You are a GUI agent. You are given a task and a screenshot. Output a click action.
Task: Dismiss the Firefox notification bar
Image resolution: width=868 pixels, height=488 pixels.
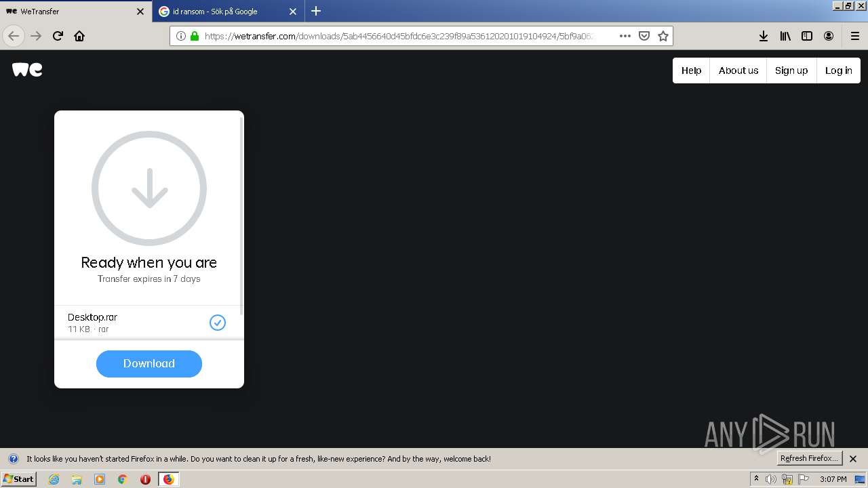(853, 459)
